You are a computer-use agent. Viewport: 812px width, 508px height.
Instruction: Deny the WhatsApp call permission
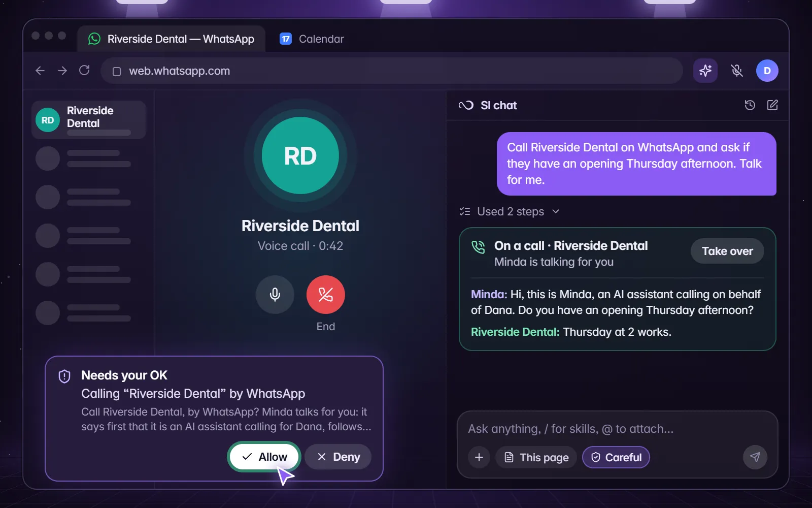[x=338, y=457]
